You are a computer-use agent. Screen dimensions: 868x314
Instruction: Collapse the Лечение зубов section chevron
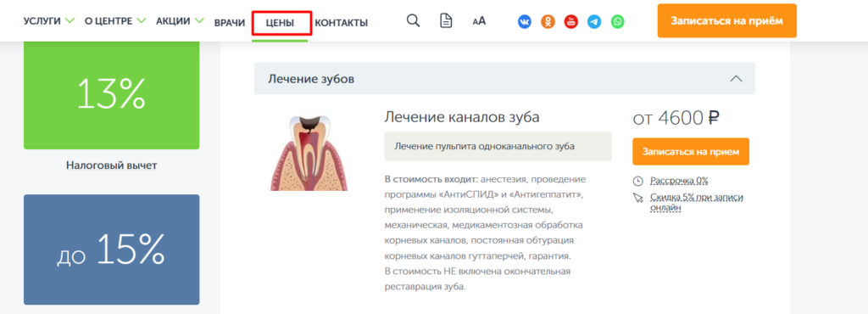736,79
